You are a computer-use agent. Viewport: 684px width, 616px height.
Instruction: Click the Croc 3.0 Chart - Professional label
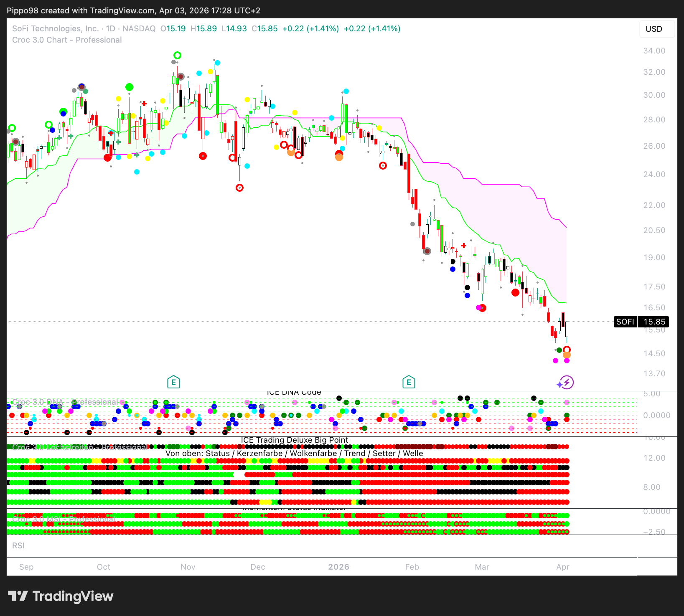67,40
